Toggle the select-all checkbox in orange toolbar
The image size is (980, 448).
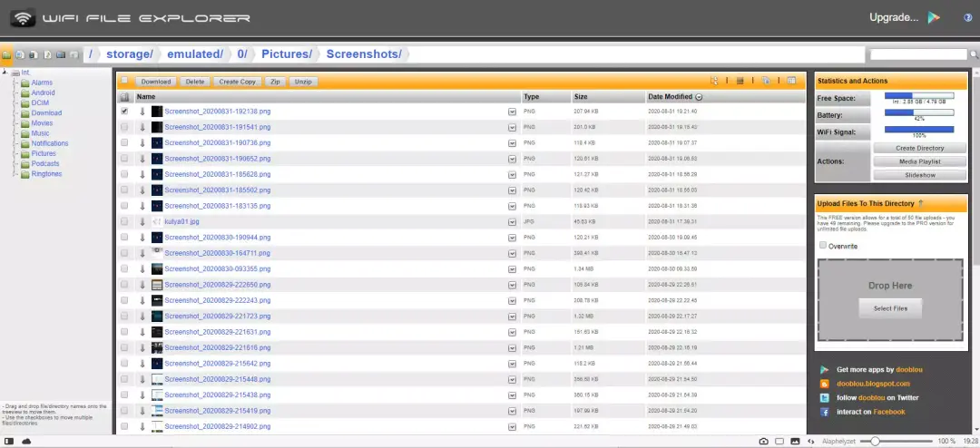[124, 81]
